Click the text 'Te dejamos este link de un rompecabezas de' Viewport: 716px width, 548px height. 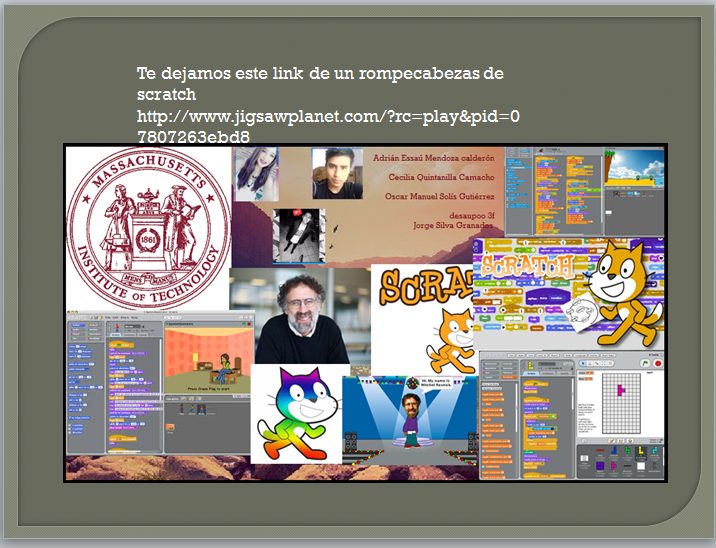[x=320, y=73]
